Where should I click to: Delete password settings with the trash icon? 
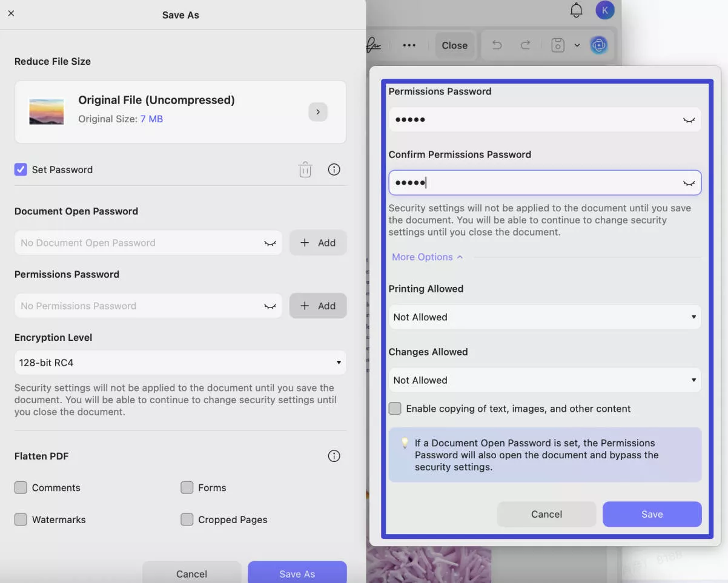click(x=305, y=169)
